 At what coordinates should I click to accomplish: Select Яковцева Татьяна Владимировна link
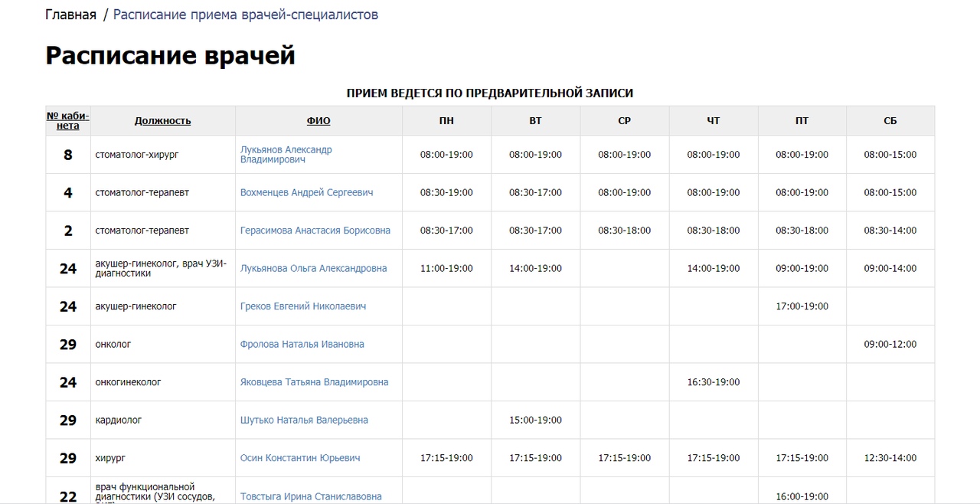[x=315, y=382]
